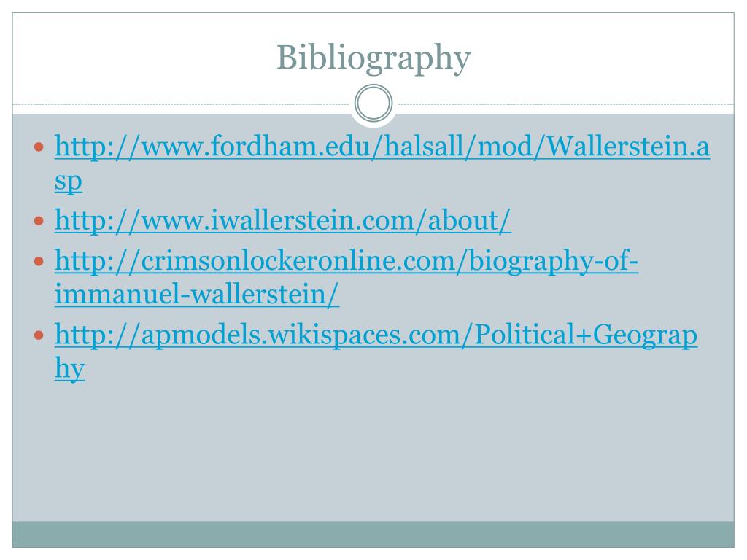
Task: Click the wrapped 'hy' end of the wikispaces link
Action: (x=70, y=369)
